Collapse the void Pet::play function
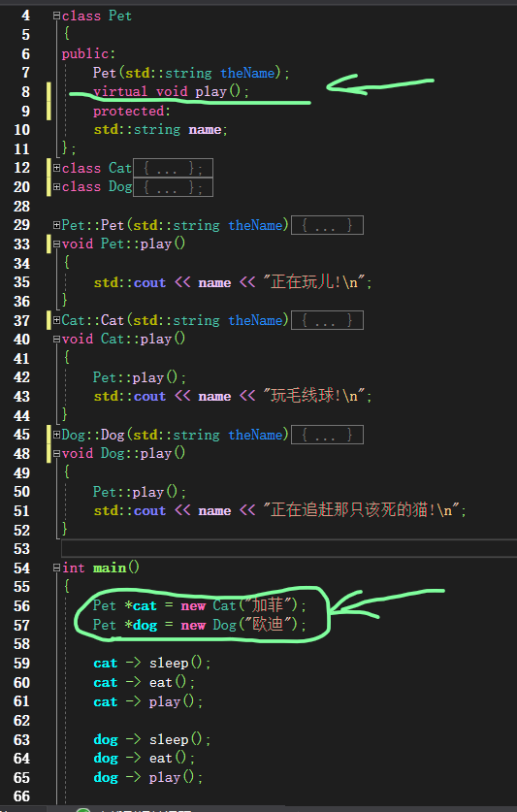This screenshot has width=517, height=812. pyautogui.click(x=56, y=244)
